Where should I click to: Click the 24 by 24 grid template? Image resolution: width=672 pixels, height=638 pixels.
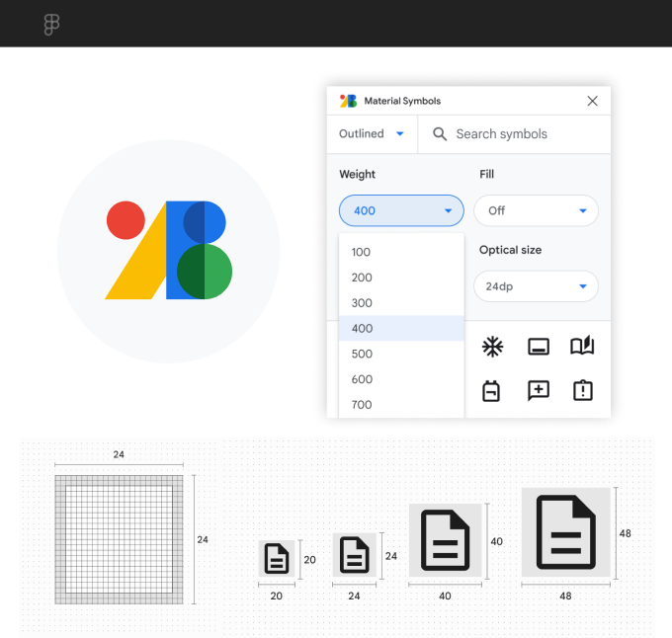tap(119, 539)
